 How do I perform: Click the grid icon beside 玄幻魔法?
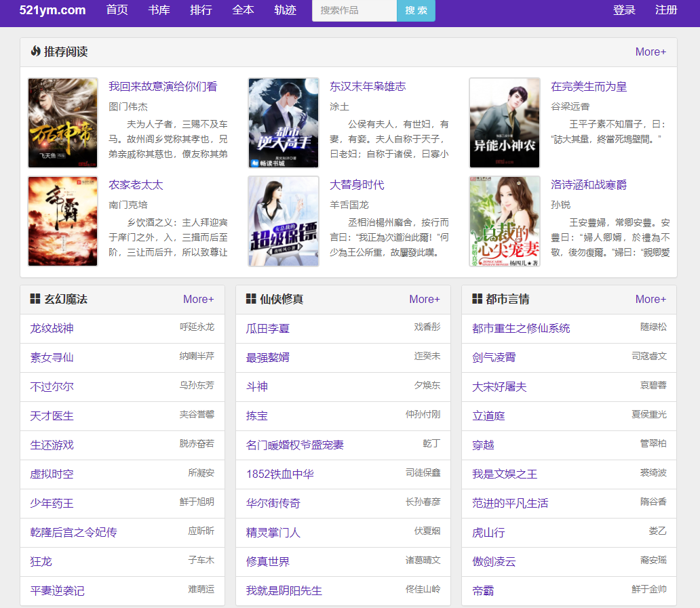pos(35,299)
